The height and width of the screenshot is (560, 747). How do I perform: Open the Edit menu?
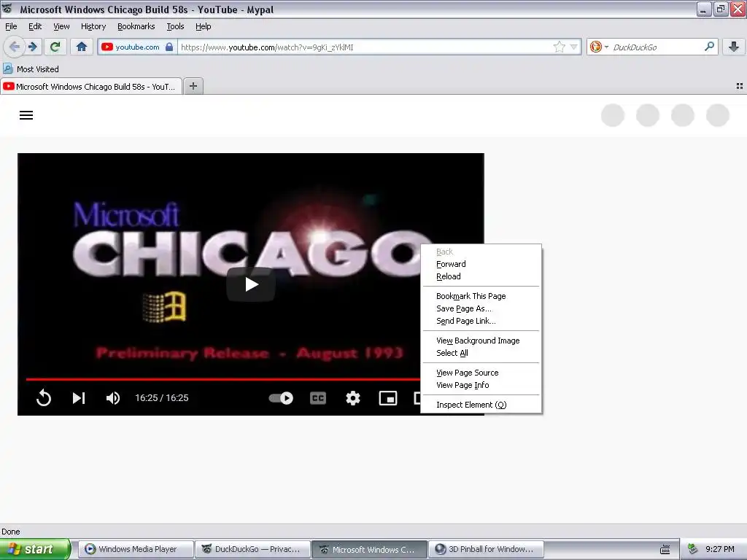pyautogui.click(x=35, y=26)
